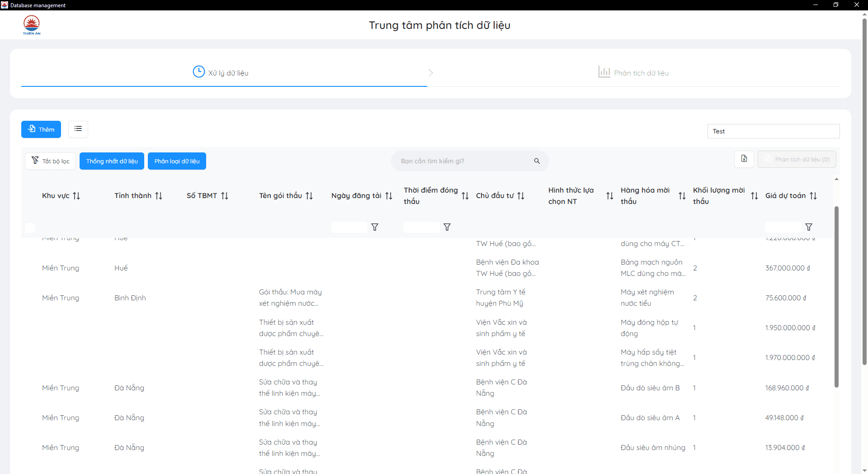Open the Ngày đăng tải filter funnel
Image resolution: width=868 pixels, height=474 pixels.
375,227
